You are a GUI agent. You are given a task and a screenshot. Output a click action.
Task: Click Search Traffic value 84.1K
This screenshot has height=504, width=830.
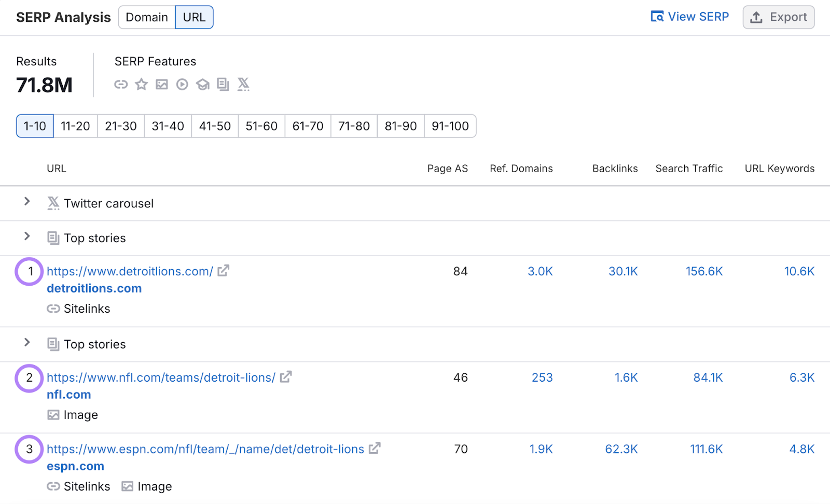708,377
